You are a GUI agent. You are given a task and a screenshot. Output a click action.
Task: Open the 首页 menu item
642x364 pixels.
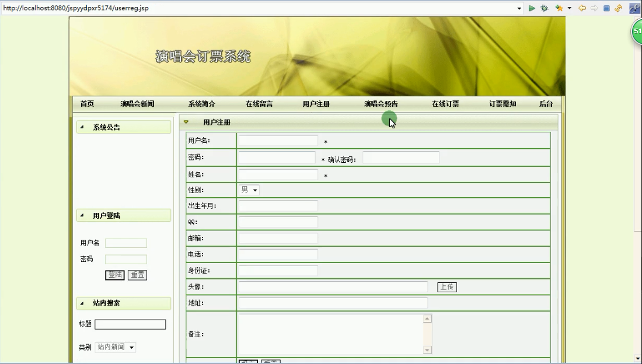pyautogui.click(x=87, y=104)
